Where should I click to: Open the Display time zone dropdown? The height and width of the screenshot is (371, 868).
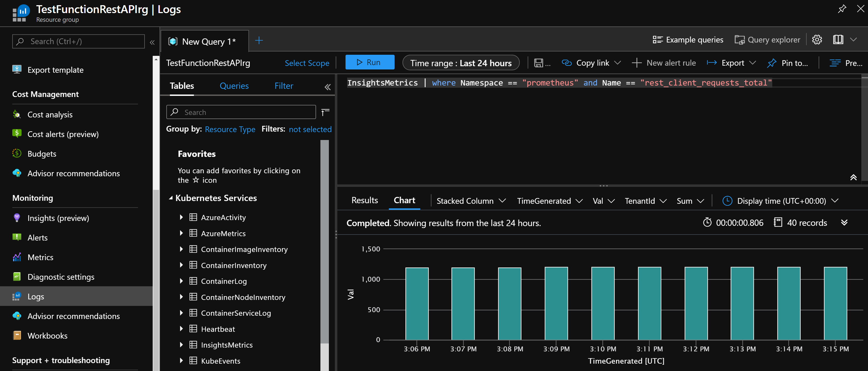point(781,201)
